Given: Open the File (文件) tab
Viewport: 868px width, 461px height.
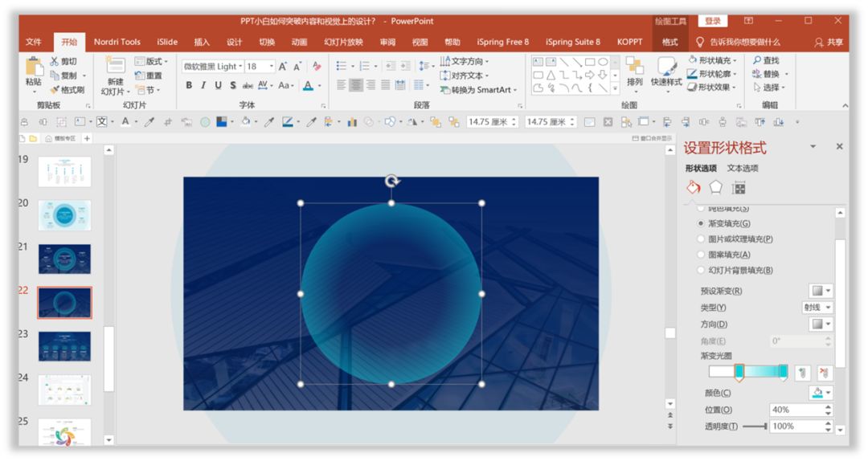Looking at the screenshot, I should click(x=33, y=42).
